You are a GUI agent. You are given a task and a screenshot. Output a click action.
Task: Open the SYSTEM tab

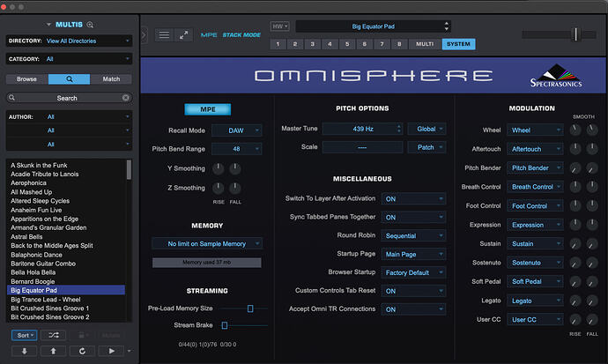click(458, 44)
